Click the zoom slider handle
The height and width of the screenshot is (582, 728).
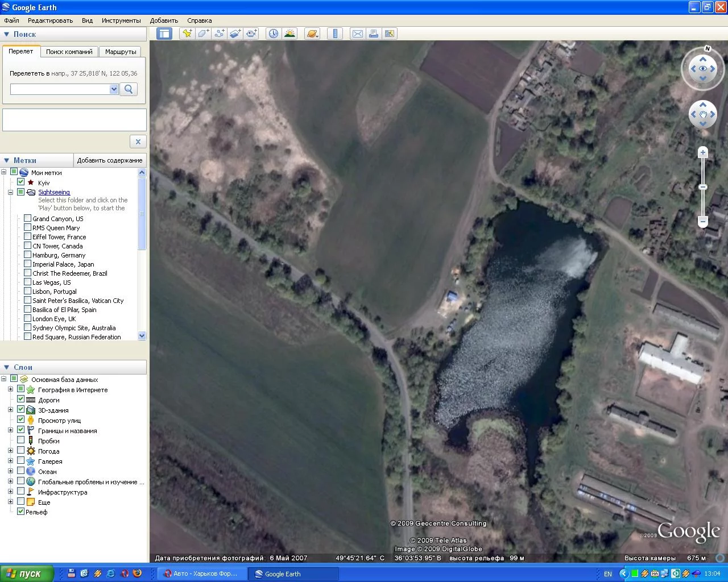tap(703, 187)
